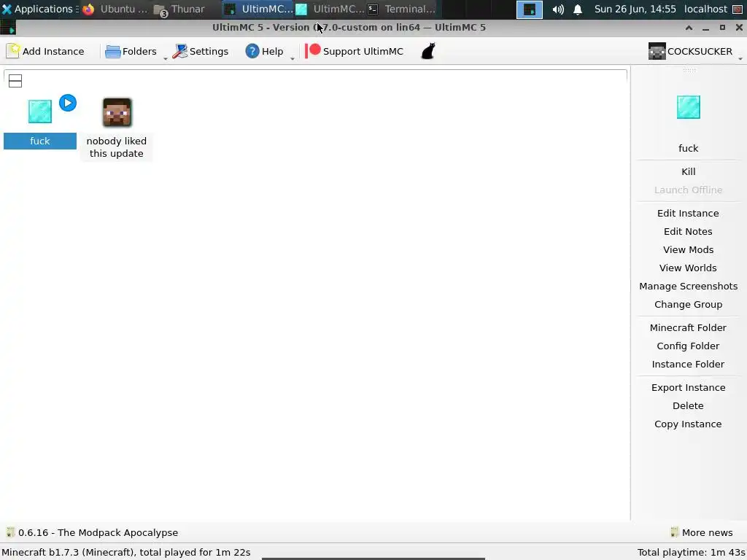The width and height of the screenshot is (747, 560).
Task: Click the sidebar drag handle dots
Action: pos(689,70)
